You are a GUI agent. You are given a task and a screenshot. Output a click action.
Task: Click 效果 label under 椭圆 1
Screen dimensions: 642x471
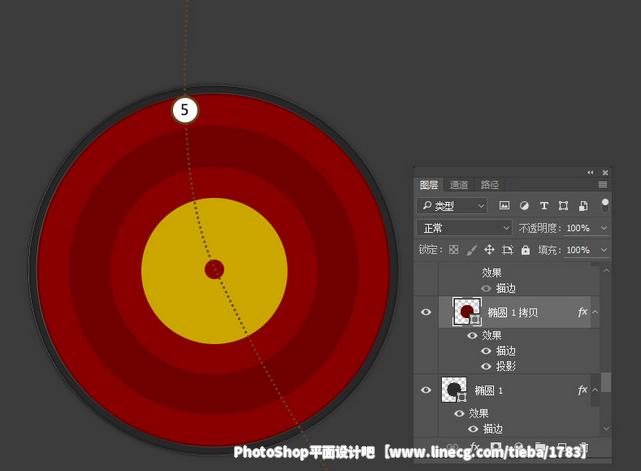[479, 414]
